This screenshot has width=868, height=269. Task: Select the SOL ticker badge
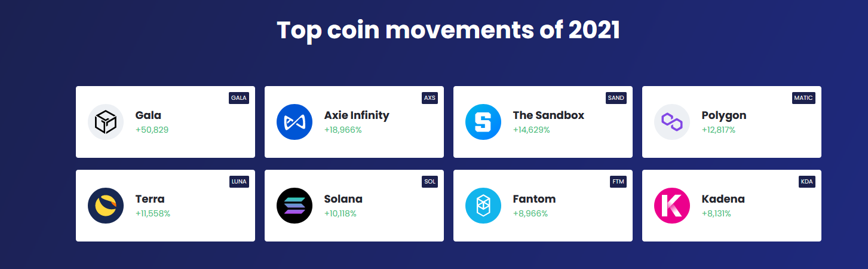(430, 182)
